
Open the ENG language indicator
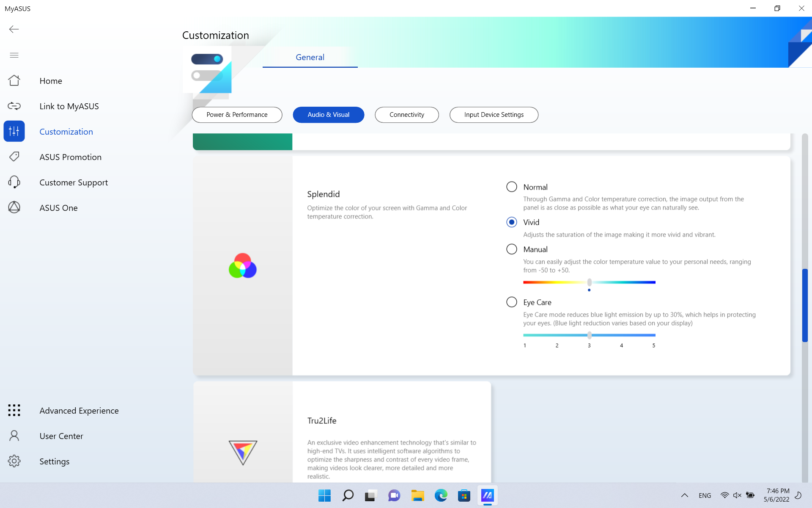tap(705, 495)
